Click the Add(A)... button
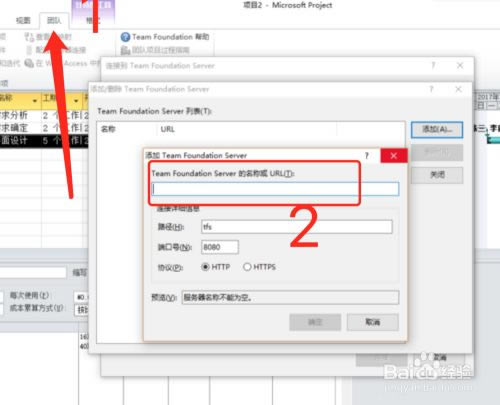This screenshot has height=405, width=500. click(437, 130)
